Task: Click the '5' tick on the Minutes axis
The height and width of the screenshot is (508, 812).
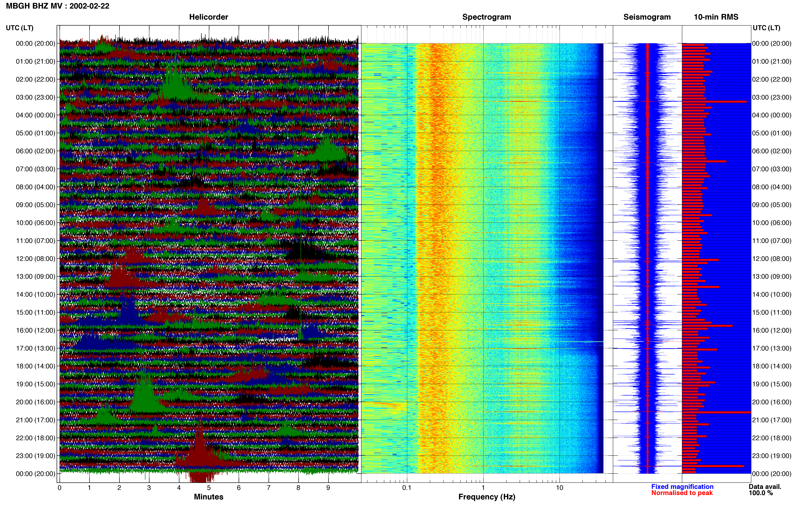Action: (x=209, y=488)
